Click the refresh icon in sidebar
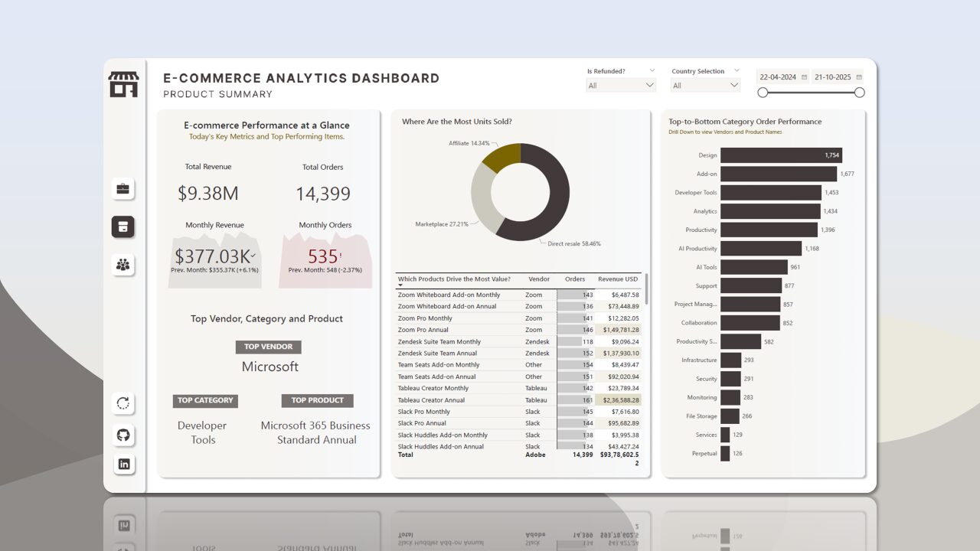Screen dimensions: 980x551 point(123,403)
